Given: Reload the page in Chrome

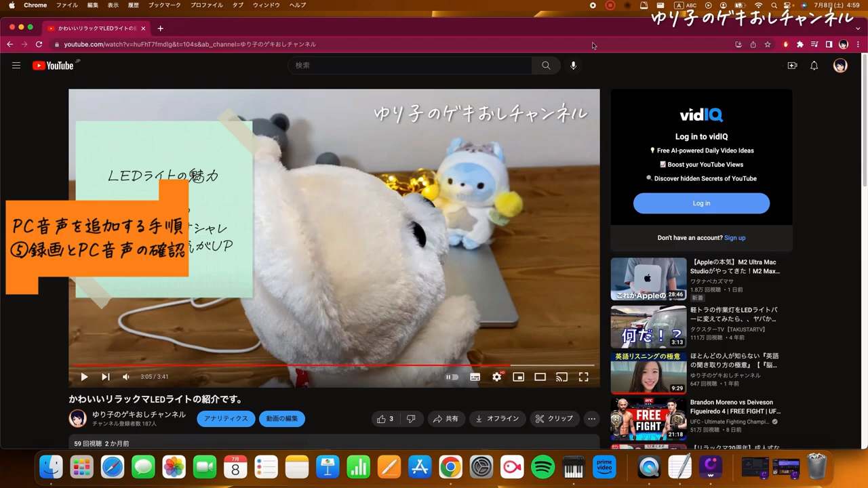Looking at the screenshot, I should pyautogui.click(x=39, y=44).
